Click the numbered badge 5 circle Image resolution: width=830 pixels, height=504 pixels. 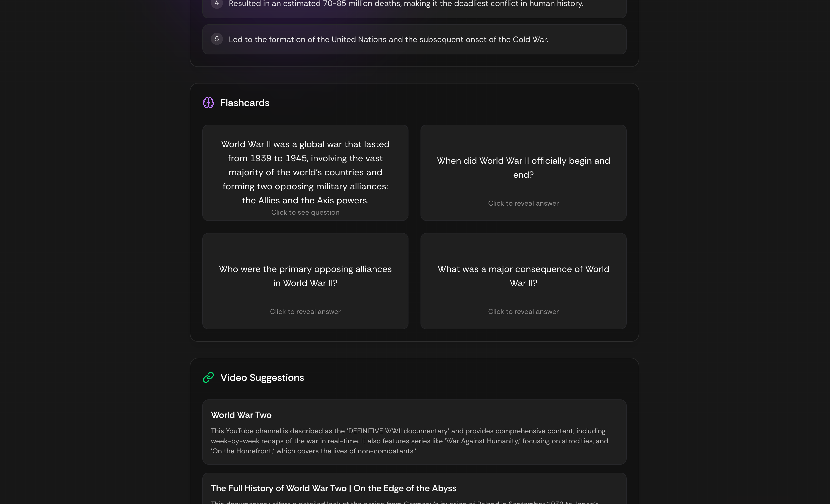(x=217, y=39)
